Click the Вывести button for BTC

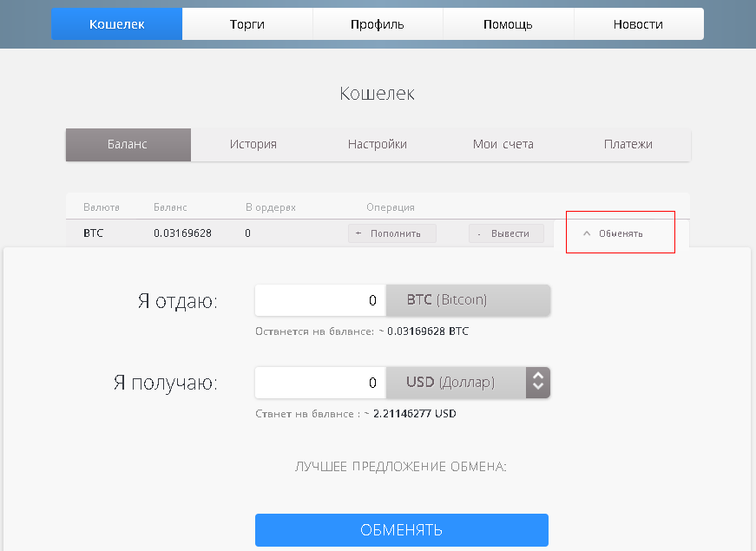[506, 233]
